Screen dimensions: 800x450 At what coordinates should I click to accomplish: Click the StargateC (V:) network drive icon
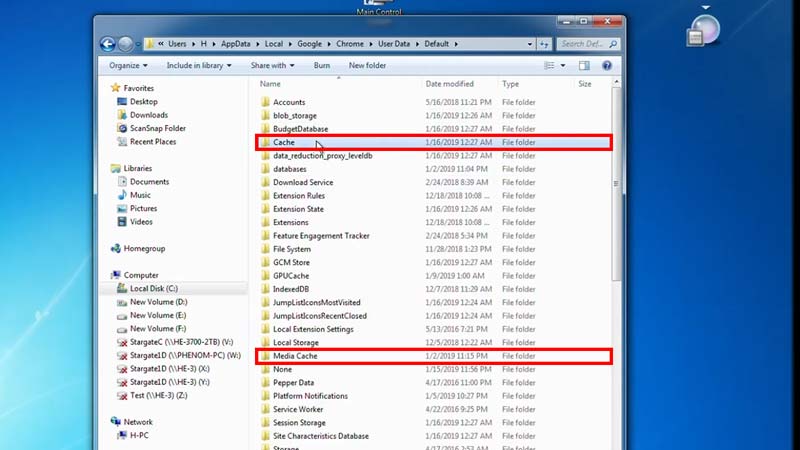[122, 342]
